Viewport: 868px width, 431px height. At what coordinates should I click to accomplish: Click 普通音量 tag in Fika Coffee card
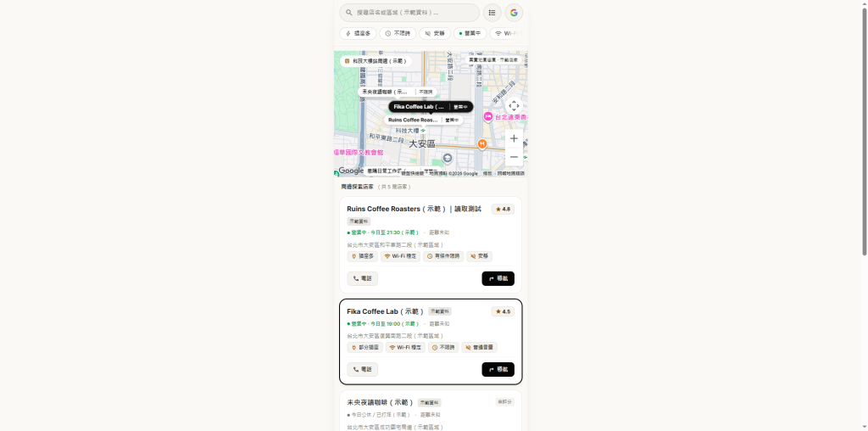[x=480, y=347]
